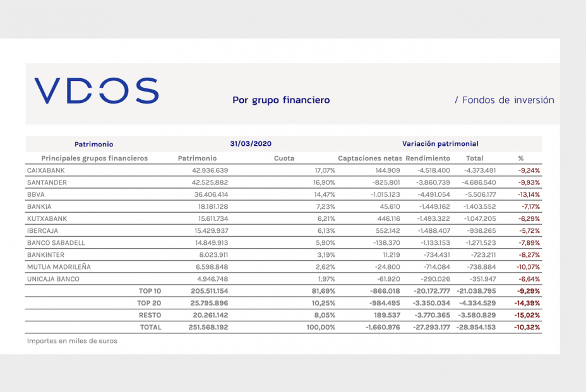The width and height of the screenshot is (586, 392).
Task: Click the 'Principales grupos financieros' column header
Action: (x=94, y=158)
